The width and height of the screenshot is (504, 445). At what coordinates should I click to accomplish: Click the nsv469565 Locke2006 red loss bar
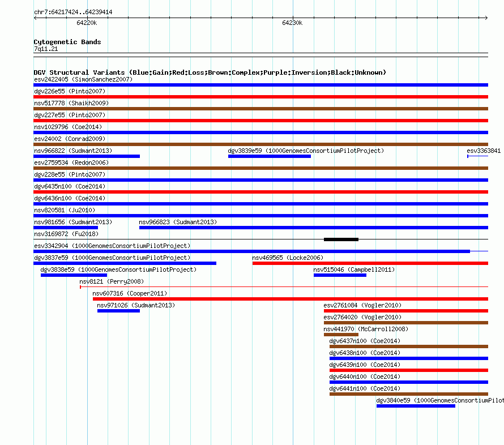[x=370, y=263]
